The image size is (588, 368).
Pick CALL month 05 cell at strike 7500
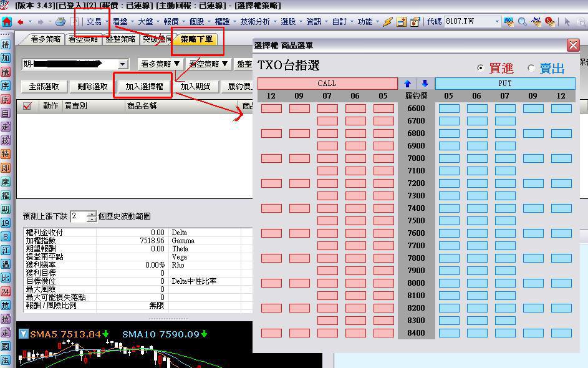tap(383, 221)
